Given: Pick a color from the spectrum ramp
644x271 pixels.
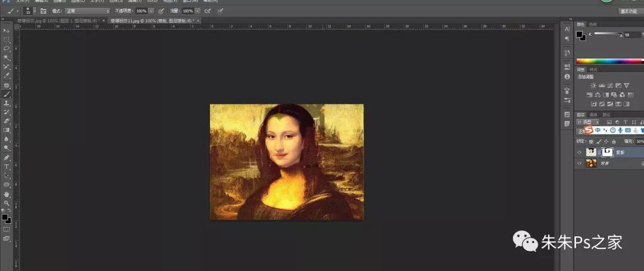Looking at the screenshot, I should [x=610, y=61].
